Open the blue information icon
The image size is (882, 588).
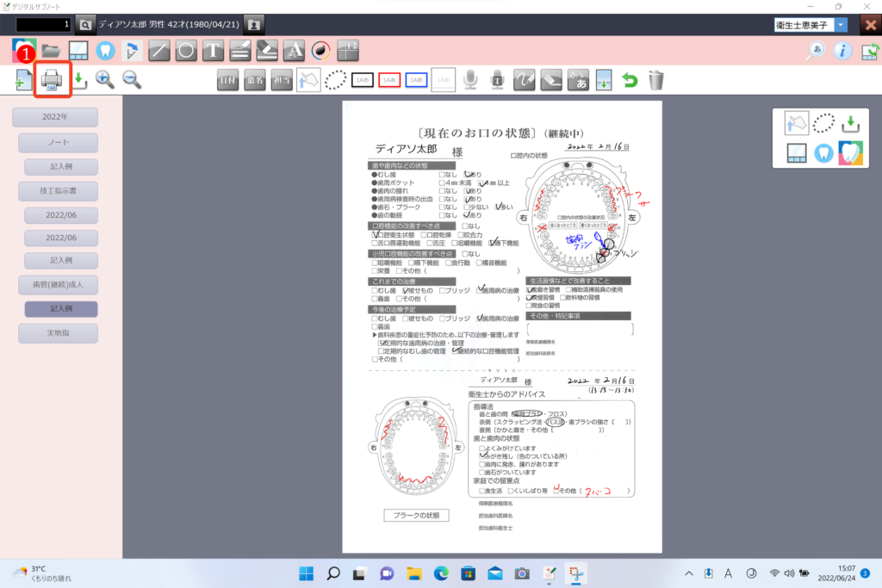point(842,51)
